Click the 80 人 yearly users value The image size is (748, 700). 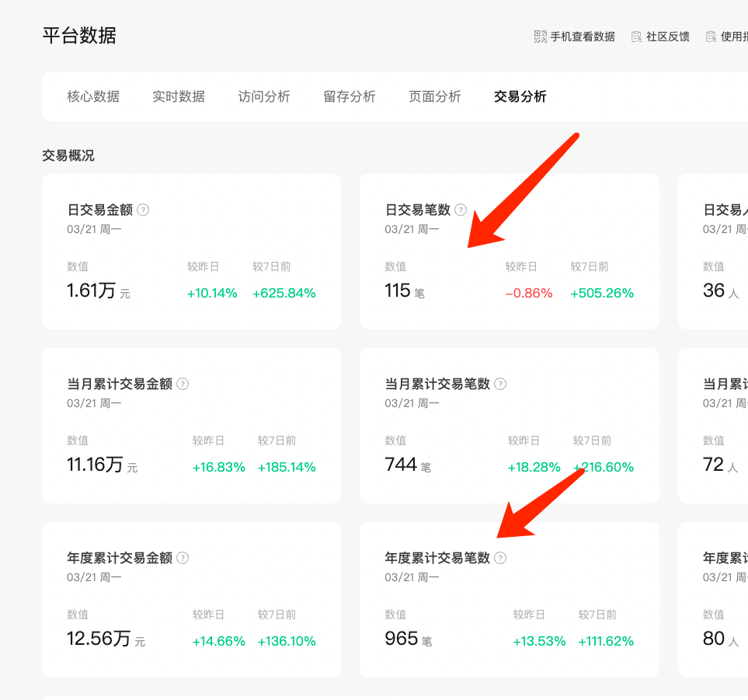point(721,639)
